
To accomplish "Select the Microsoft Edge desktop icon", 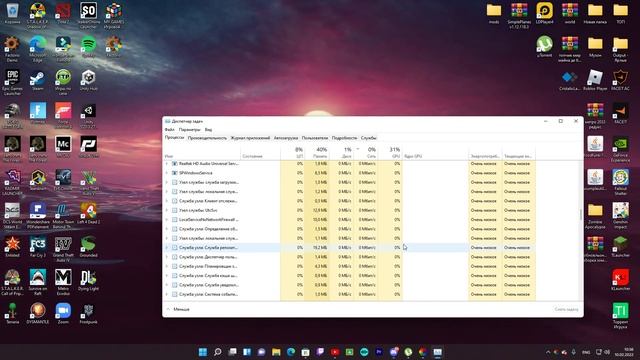I will click(x=38, y=49).
